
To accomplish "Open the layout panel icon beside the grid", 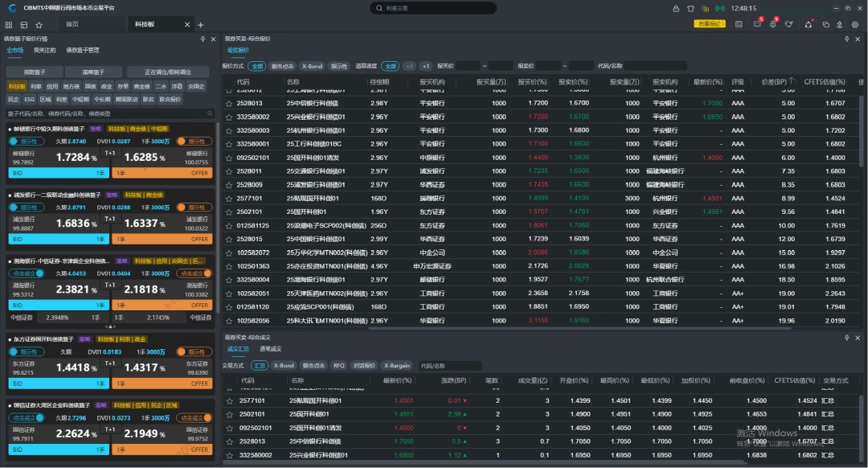I will pyautogui.click(x=24, y=25).
